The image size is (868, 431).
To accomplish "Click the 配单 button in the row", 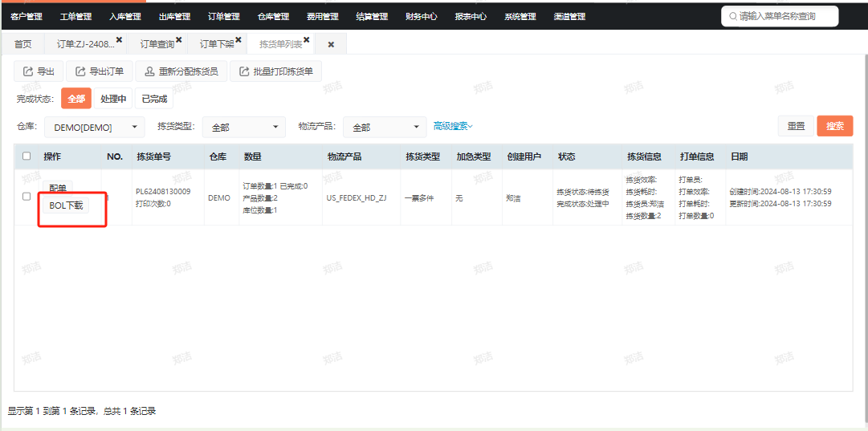I will tap(58, 188).
